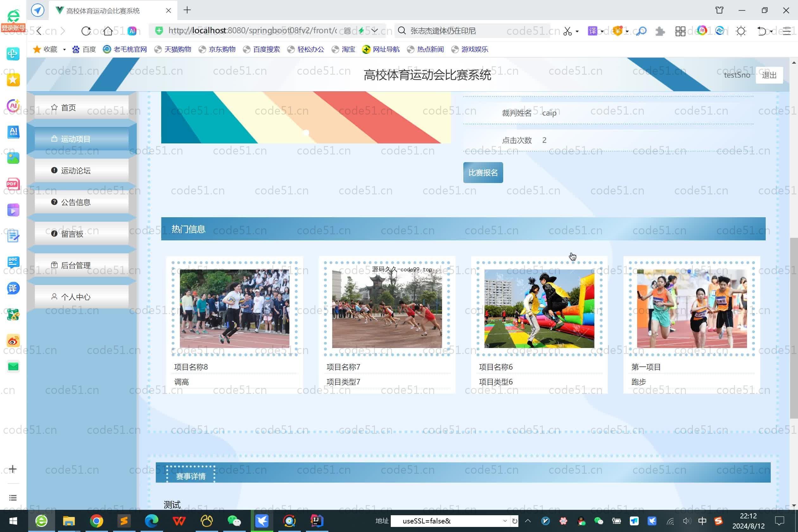The image size is (798, 532).
Task: Open the taskbar clock showing 22:12
Action: 749,521
